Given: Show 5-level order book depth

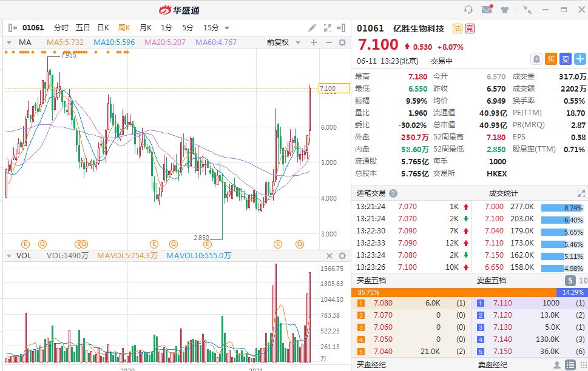Looking at the screenshot, I should (x=570, y=280).
